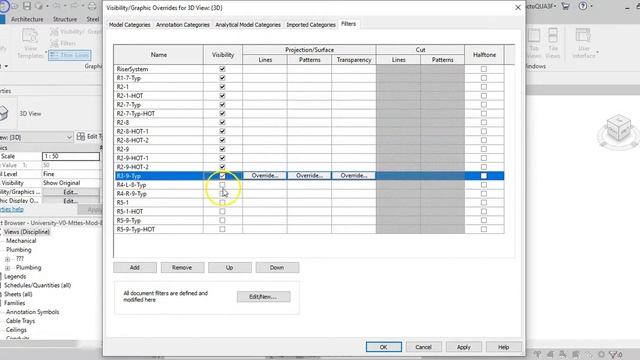
Task: Select Mechanical in the Project Browser
Action: click(21, 241)
